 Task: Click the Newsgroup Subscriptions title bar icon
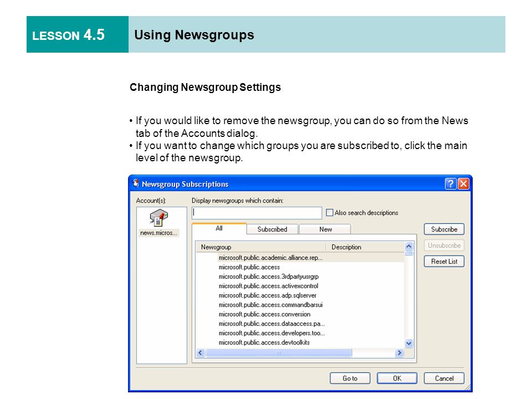coord(136,183)
